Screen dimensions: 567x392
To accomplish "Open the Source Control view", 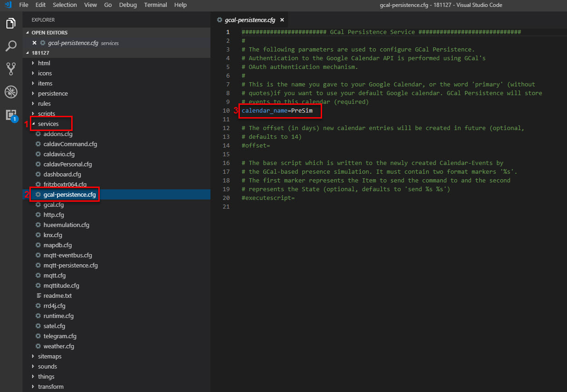I will [x=11, y=68].
